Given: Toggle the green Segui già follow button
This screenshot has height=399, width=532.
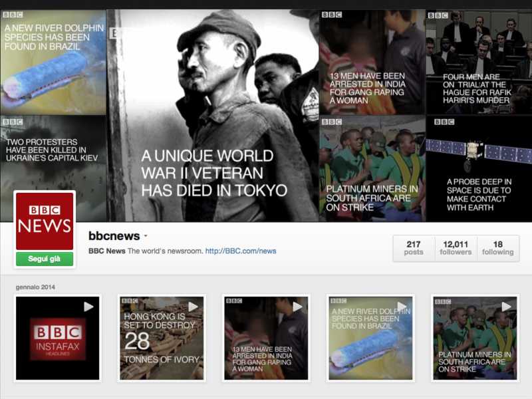Looking at the screenshot, I should [45, 259].
